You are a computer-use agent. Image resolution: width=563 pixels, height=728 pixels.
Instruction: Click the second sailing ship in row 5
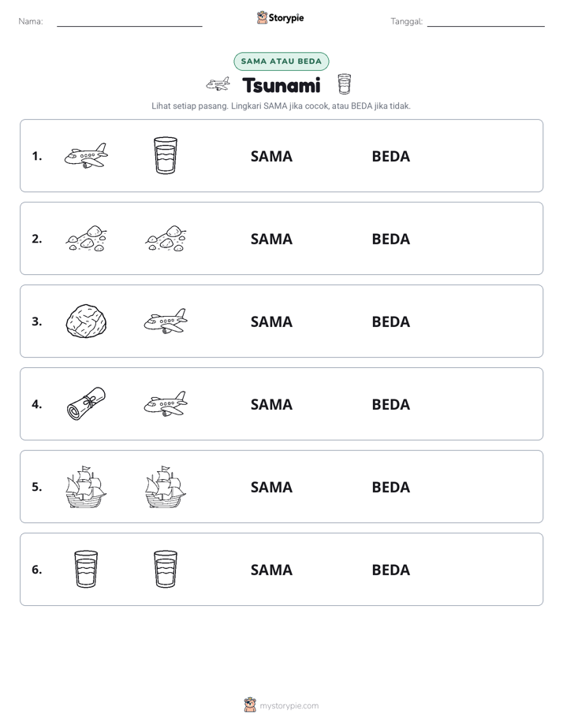[x=166, y=487]
